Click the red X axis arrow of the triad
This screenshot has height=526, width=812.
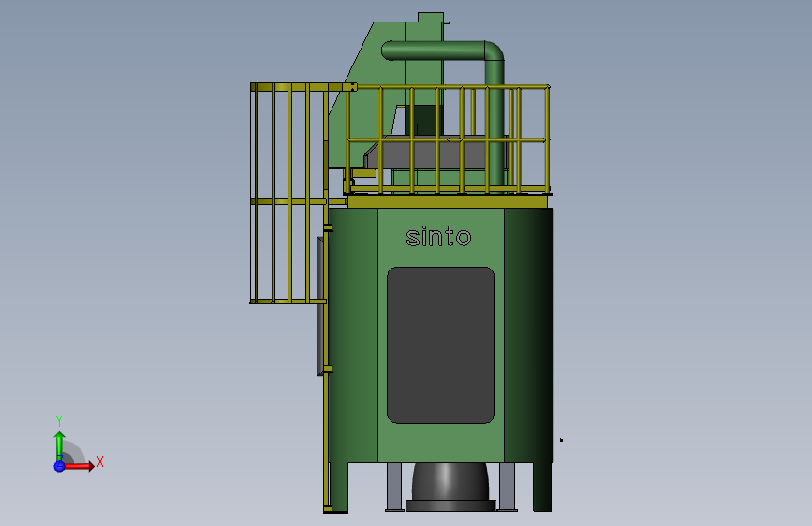tap(79, 466)
